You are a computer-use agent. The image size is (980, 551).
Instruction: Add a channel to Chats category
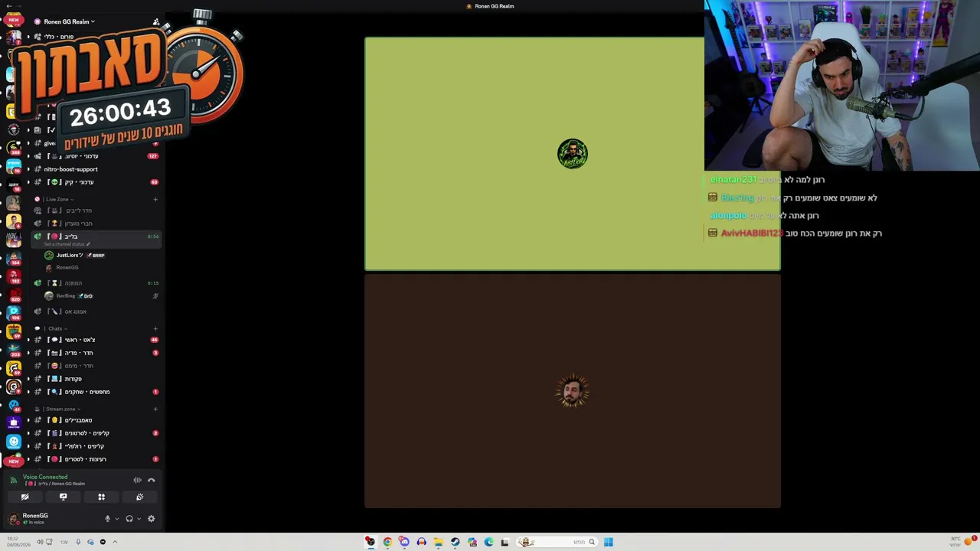click(155, 328)
